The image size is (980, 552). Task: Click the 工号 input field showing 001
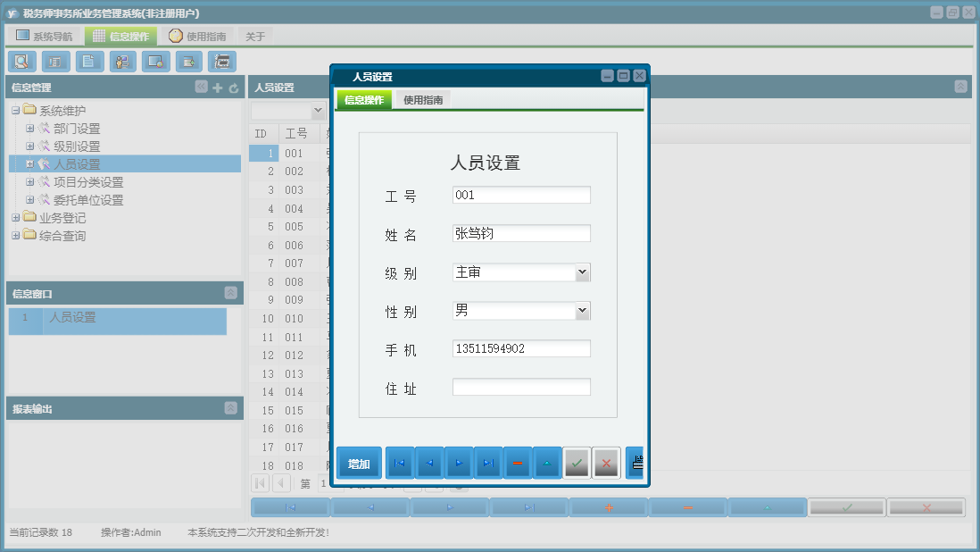click(521, 195)
